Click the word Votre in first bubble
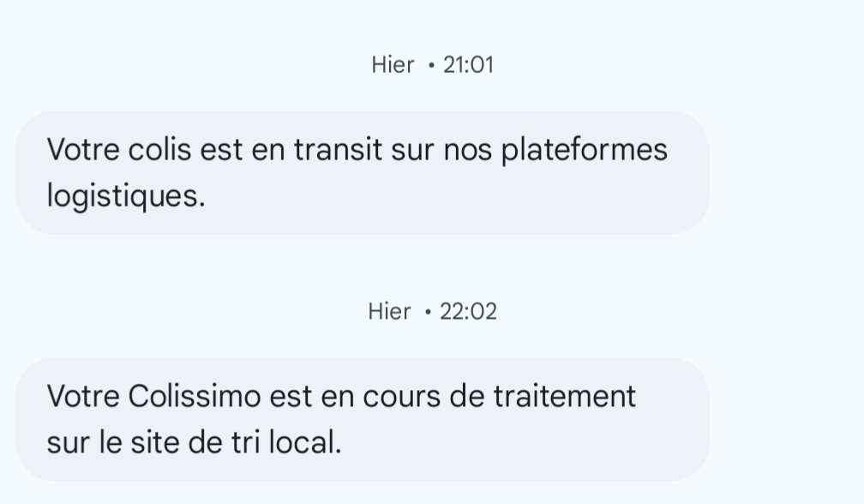Screen dimensions: 864x504 [83, 150]
